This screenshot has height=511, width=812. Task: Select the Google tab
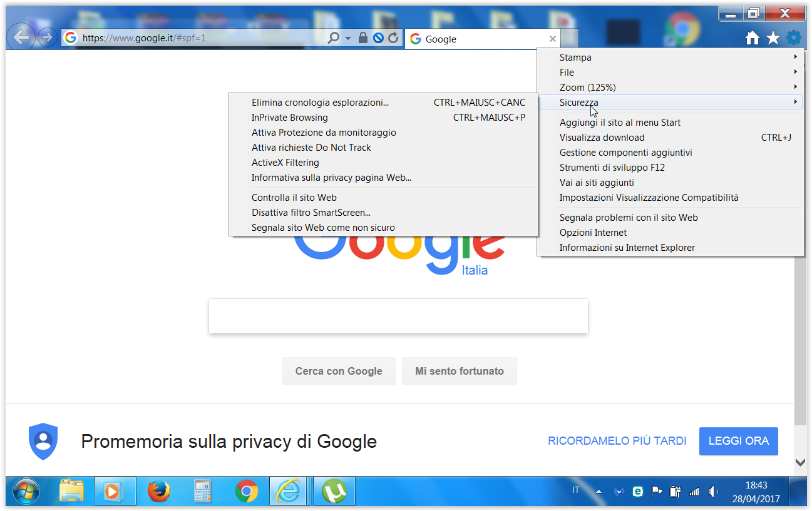[x=483, y=39]
